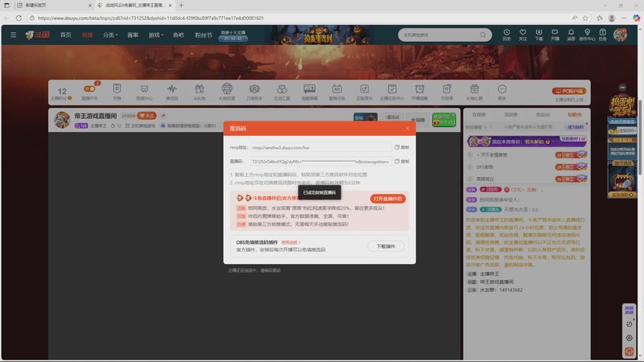Viewport: 644px width, 362px height.
Task: Switch to the 在线榜 tab
Action: pos(478,115)
